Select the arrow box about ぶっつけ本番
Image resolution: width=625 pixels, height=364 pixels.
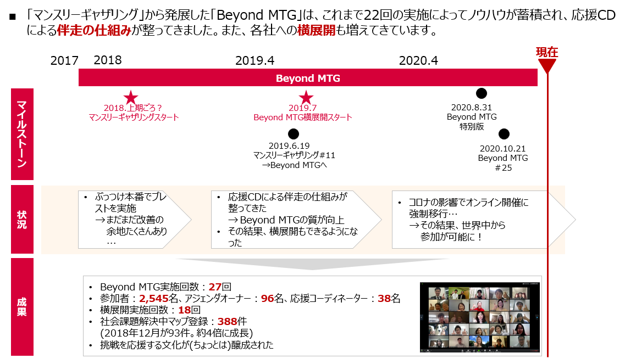pos(134,220)
